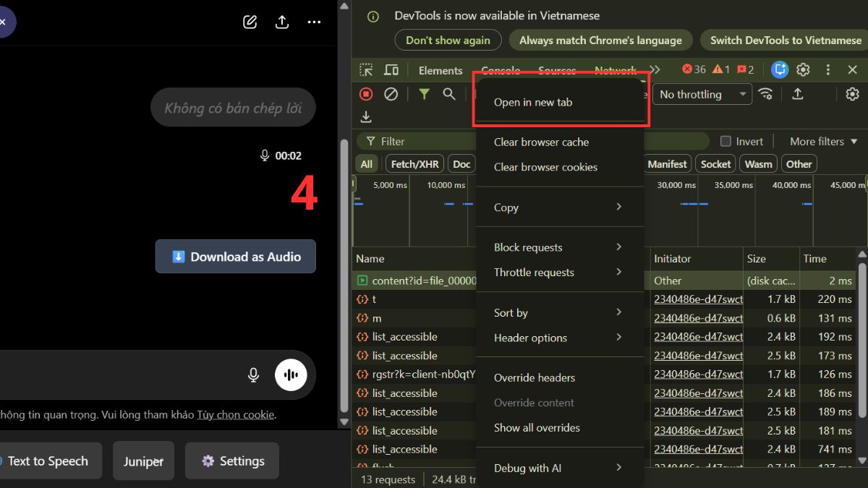
Task: Click the issues counter icon
Action: (746, 69)
